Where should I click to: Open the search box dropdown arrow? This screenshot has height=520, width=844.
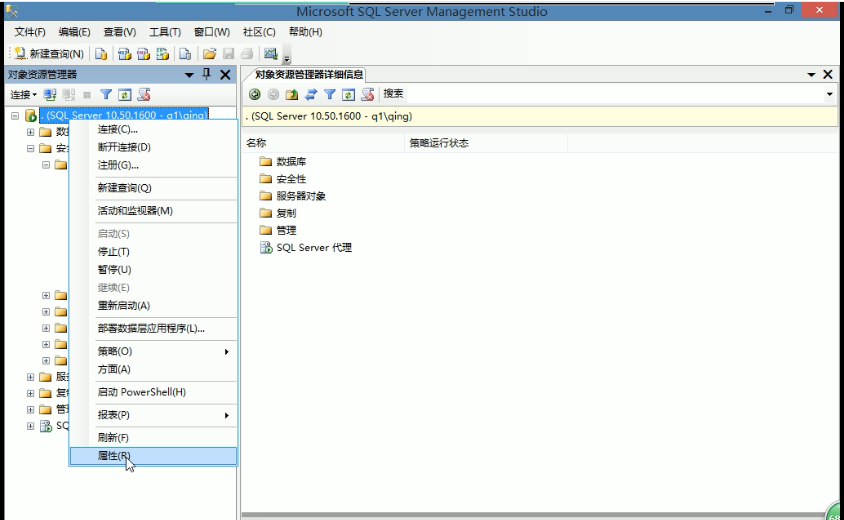pos(829,94)
